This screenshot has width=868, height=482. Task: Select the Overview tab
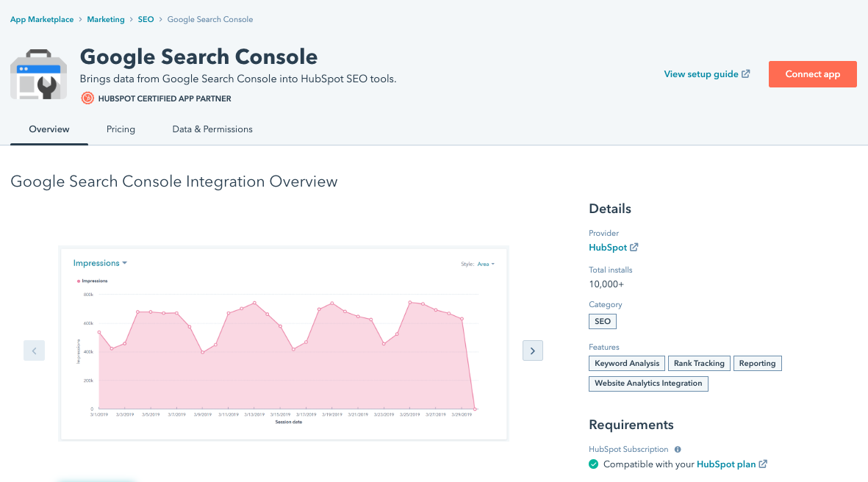tap(49, 129)
